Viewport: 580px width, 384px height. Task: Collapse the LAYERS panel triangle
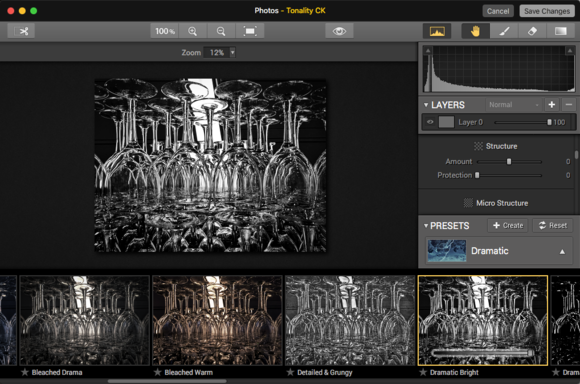(x=426, y=105)
